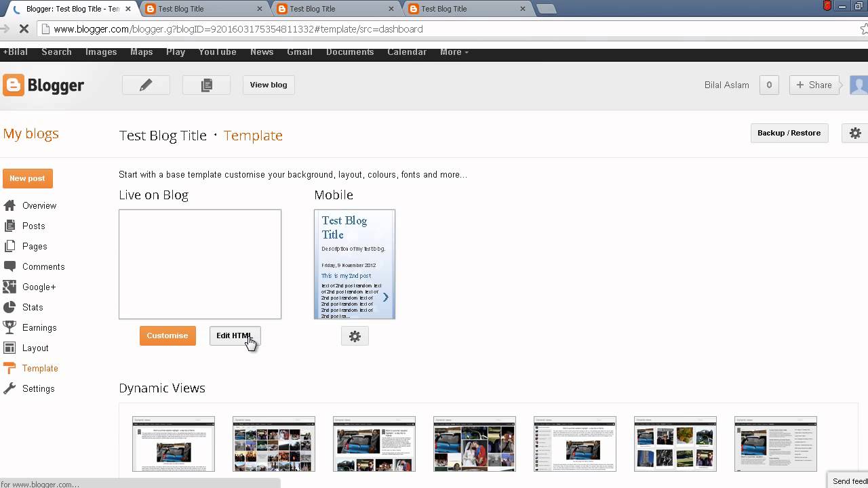
Task: Choose the third Dynamic Views thumbnail
Action: tap(374, 444)
